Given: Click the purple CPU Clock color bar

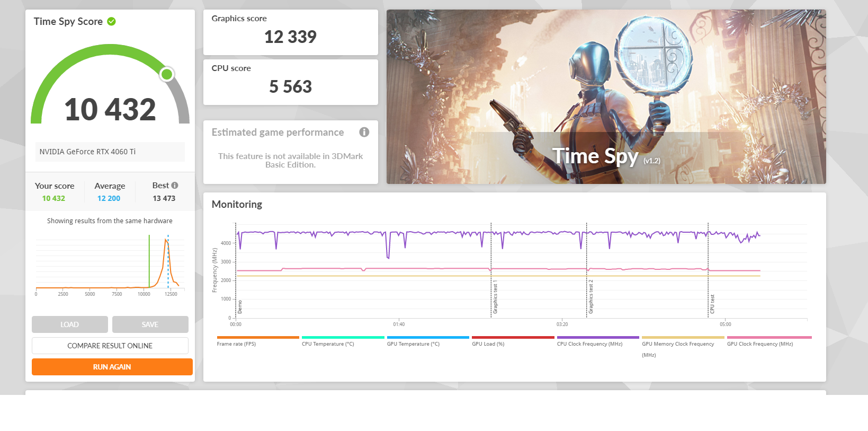Looking at the screenshot, I should coord(598,337).
